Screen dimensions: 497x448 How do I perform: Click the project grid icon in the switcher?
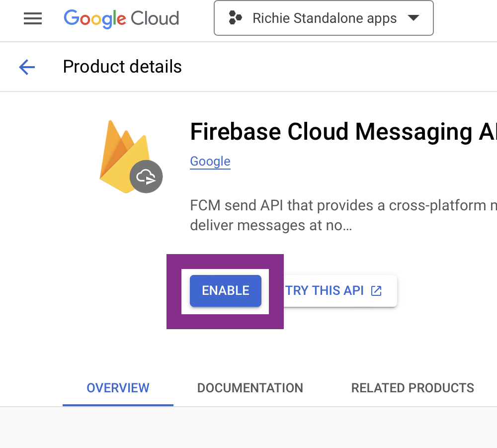236,18
